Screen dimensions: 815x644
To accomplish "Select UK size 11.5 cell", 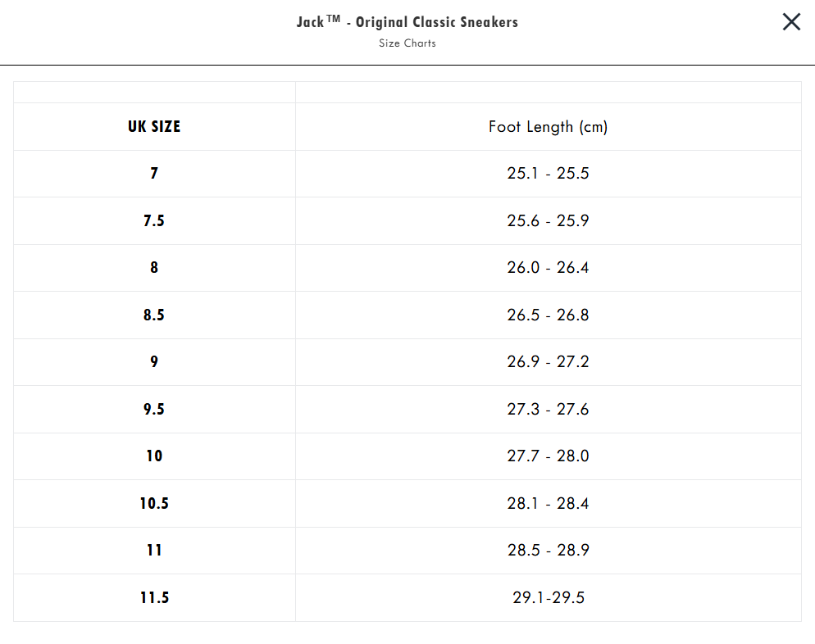I will tap(154, 598).
